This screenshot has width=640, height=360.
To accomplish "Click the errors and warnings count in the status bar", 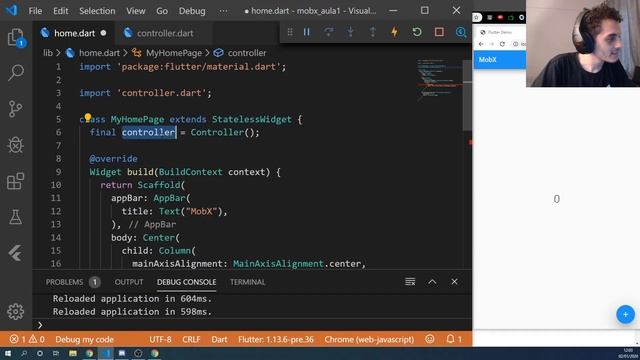I will pos(27,339).
